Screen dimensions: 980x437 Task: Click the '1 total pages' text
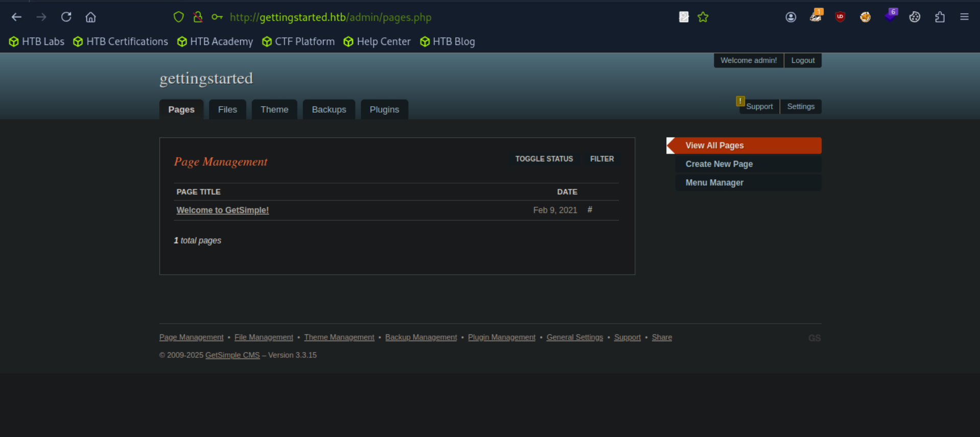point(198,240)
